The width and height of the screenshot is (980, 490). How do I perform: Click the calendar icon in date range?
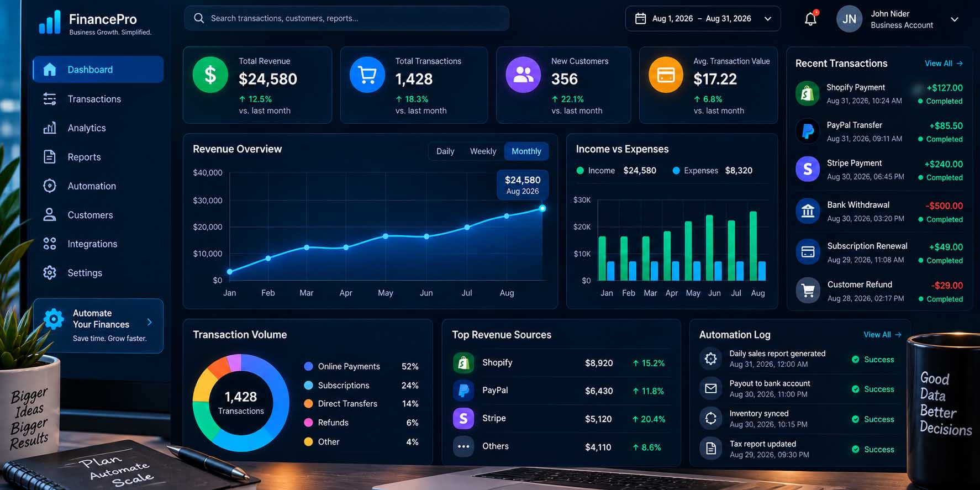[x=640, y=19]
